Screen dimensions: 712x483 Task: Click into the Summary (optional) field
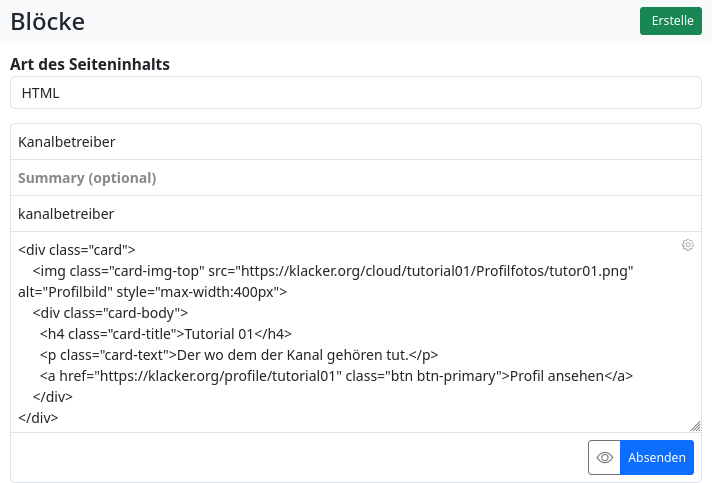point(355,178)
